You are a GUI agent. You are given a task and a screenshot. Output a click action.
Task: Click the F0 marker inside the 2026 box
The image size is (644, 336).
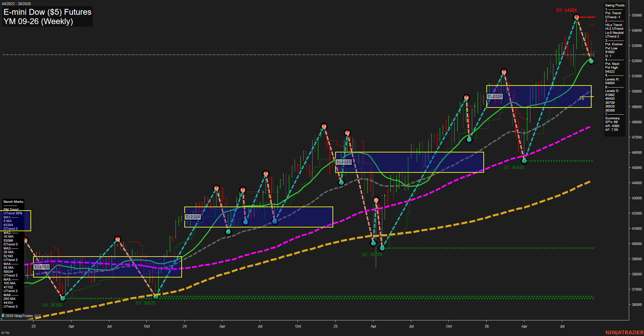point(582,99)
